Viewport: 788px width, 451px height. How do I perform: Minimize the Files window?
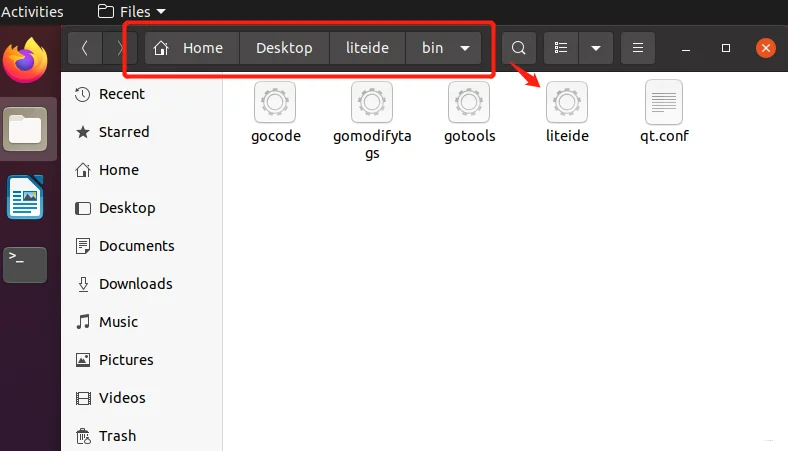(x=685, y=48)
